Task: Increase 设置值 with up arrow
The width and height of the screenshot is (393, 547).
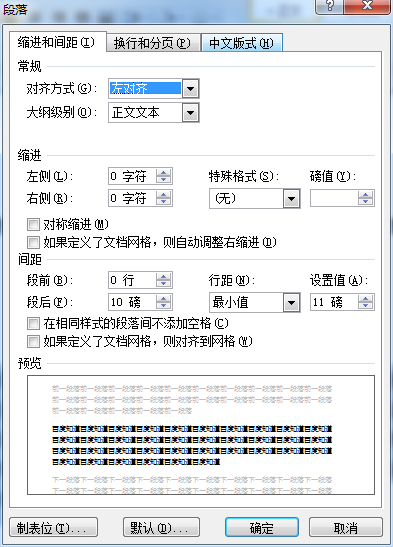Action: pyautogui.click(x=365, y=299)
